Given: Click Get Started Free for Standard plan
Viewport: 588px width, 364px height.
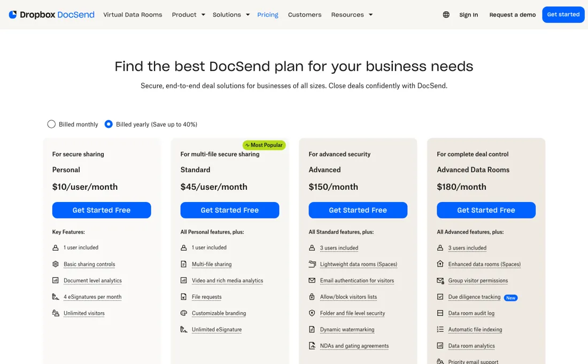Looking at the screenshot, I should [230, 210].
